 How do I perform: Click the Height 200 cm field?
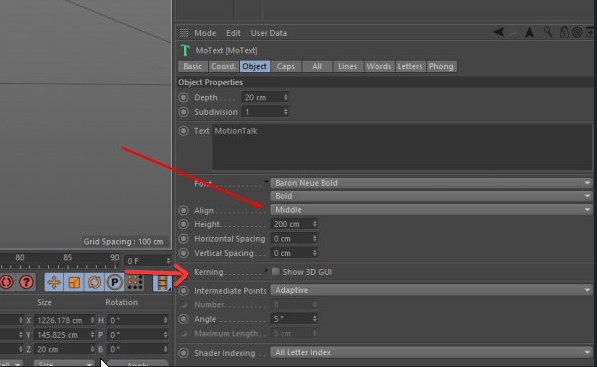click(294, 224)
